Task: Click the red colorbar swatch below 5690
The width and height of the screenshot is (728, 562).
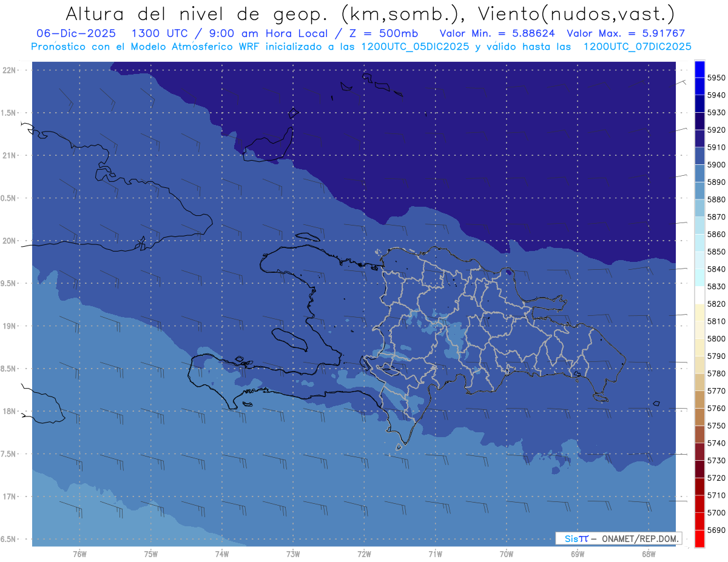Action: tap(699, 538)
